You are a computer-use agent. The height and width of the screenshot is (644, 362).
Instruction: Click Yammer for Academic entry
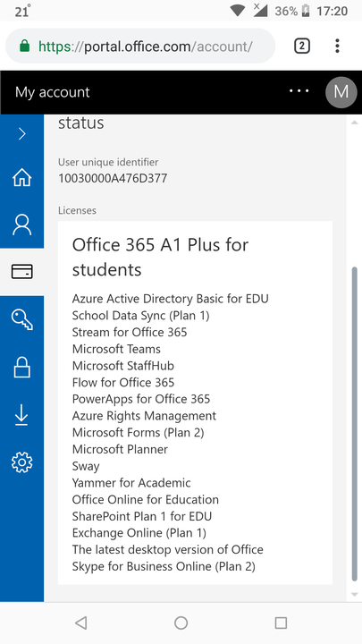(x=131, y=483)
